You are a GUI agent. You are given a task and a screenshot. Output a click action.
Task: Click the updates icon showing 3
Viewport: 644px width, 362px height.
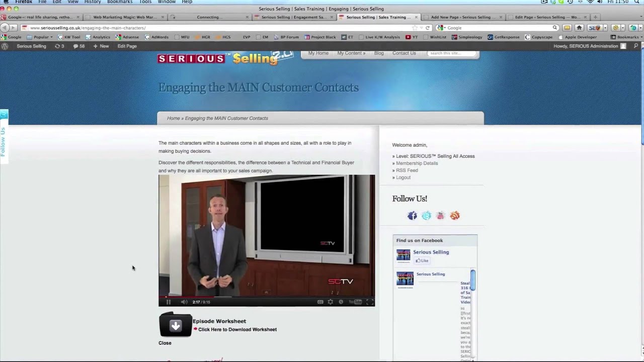tap(59, 46)
